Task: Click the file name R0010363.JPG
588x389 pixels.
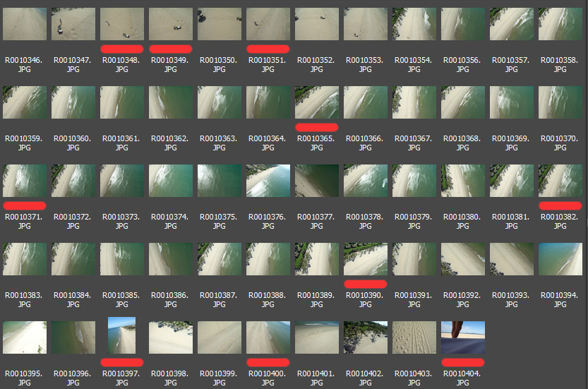Action: (x=219, y=143)
